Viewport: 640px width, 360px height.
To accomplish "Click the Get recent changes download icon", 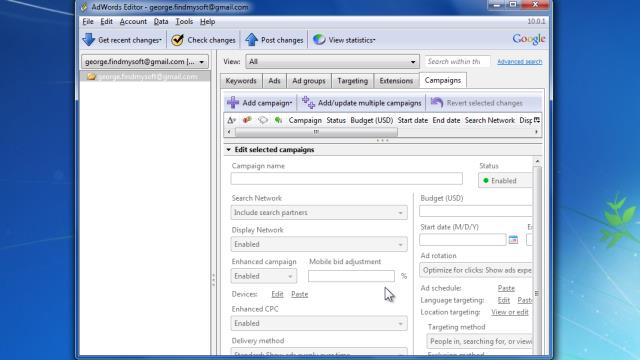I will coord(89,40).
